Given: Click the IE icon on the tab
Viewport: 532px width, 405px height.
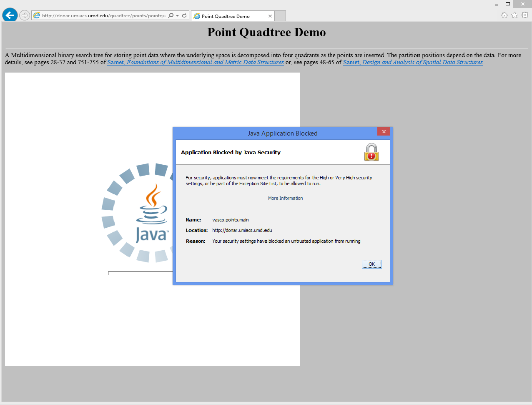Looking at the screenshot, I should pos(197,16).
